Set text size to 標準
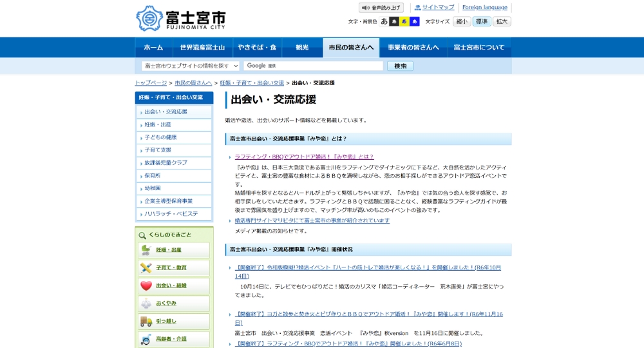The width and height of the screenshot is (644, 348). (482, 21)
